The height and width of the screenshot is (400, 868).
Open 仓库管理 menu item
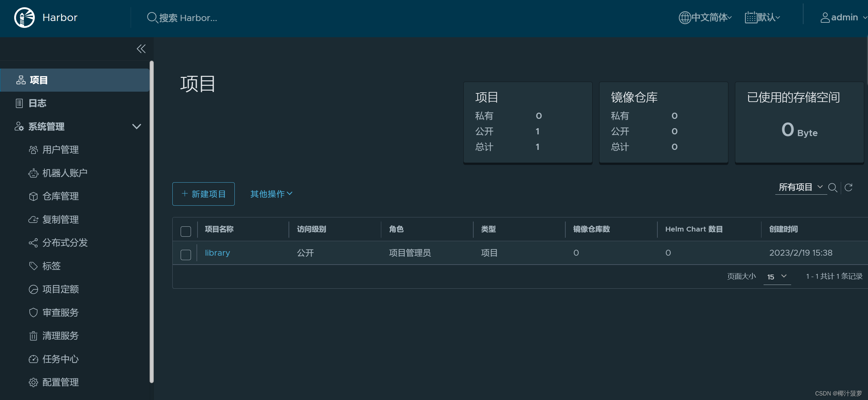tap(60, 196)
